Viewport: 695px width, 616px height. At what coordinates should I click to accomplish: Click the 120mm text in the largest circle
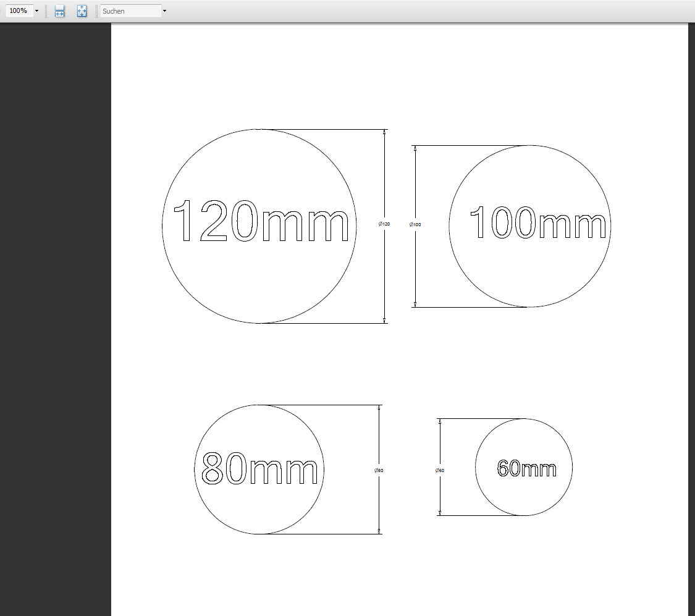(x=261, y=221)
